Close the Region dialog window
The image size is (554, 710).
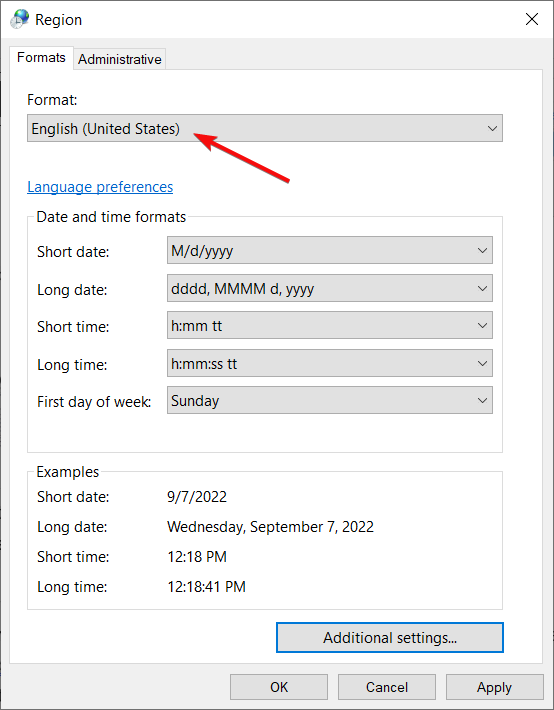(x=531, y=19)
